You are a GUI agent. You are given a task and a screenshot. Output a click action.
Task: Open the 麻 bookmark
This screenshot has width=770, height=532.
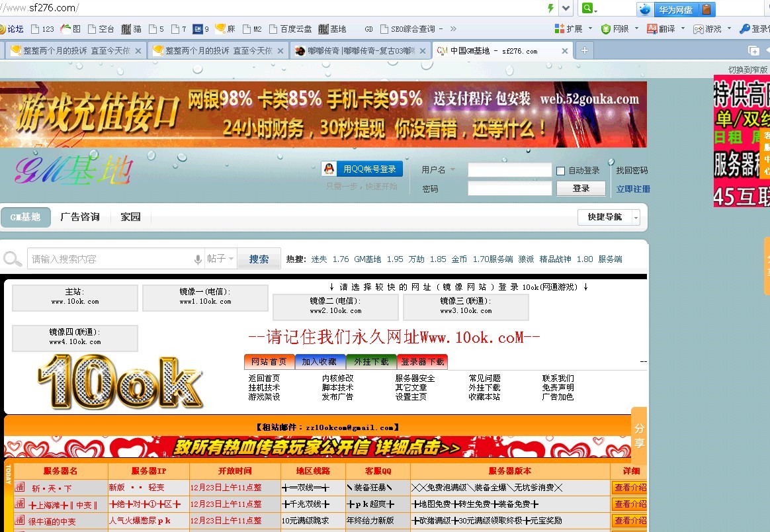[226, 29]
